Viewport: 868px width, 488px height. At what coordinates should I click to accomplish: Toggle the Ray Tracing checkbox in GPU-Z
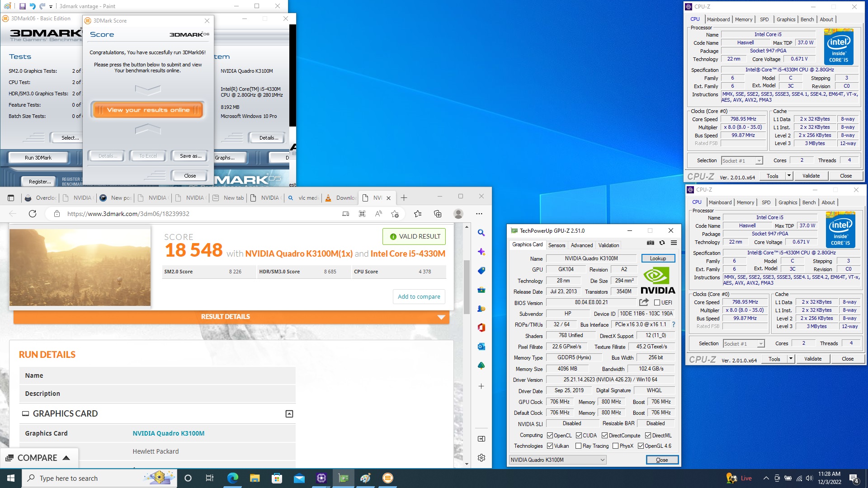click(x=578, y=446)
